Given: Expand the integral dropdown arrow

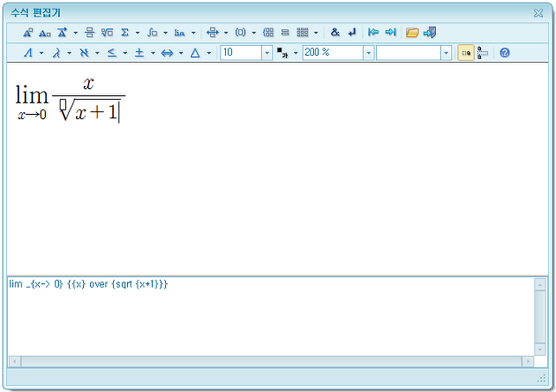Looking at the screenshot, I should pos(166,33).
